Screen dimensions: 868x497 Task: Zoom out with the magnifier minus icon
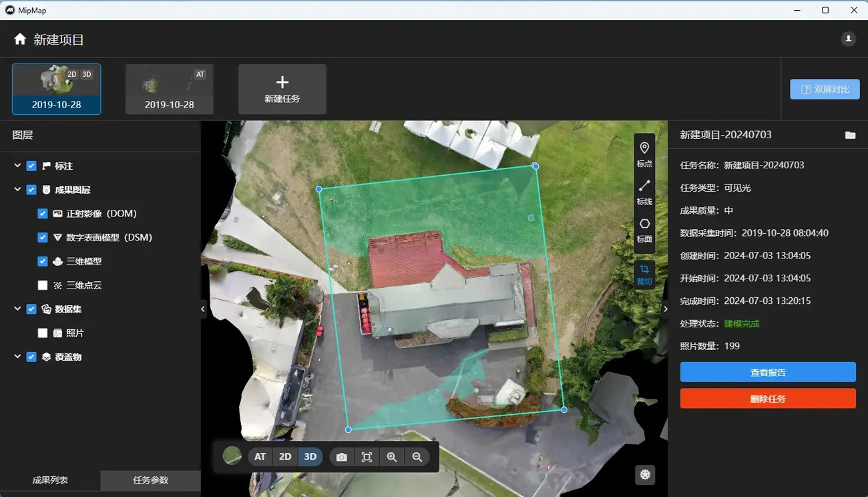tap(417, 457)
